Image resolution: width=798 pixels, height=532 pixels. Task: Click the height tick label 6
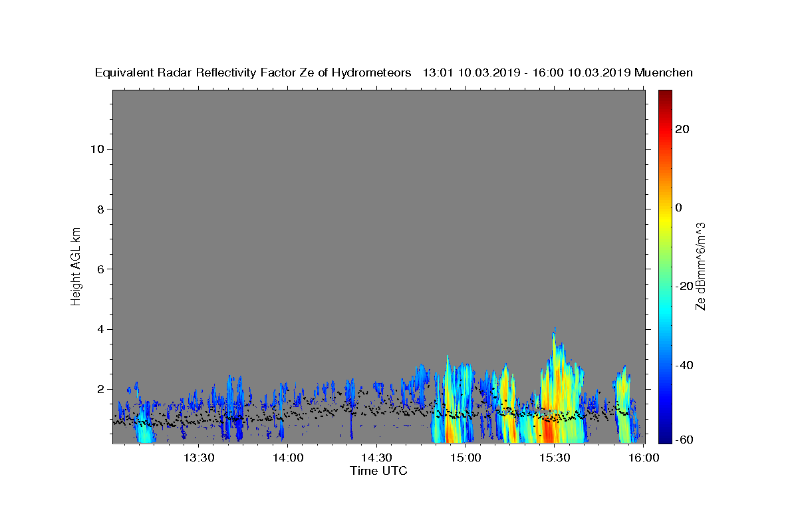(100, 269)
